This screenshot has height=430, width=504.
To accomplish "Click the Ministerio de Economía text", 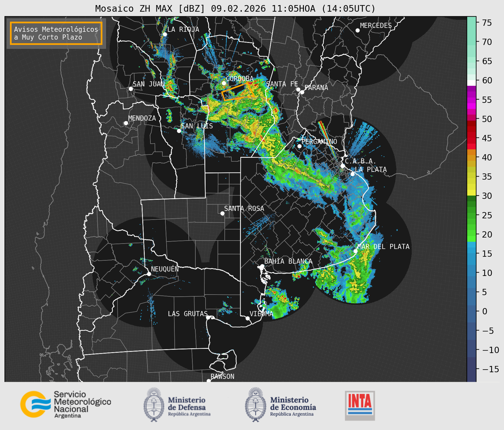I will (x=293, y=406).
